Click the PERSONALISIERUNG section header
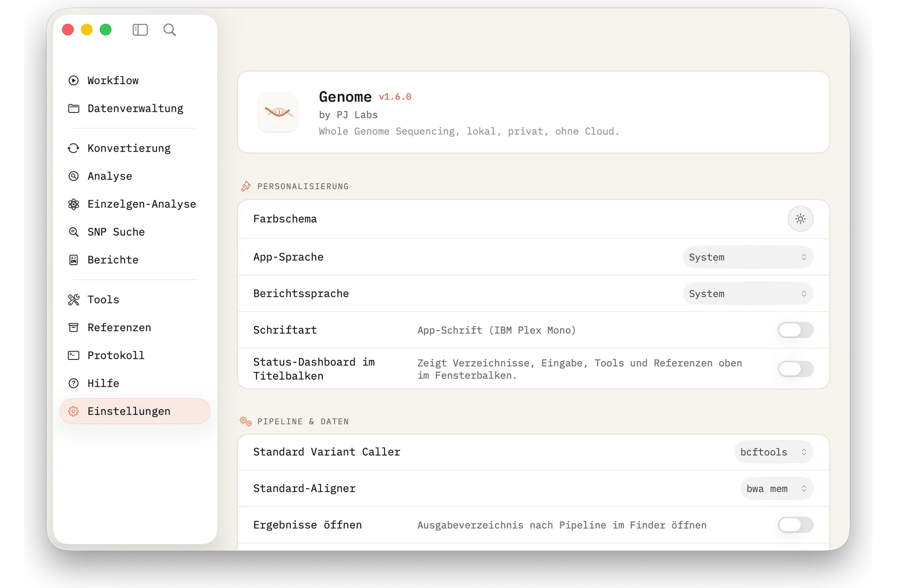The height and width of the screenshot is (588, 897). tap(302, 187)
